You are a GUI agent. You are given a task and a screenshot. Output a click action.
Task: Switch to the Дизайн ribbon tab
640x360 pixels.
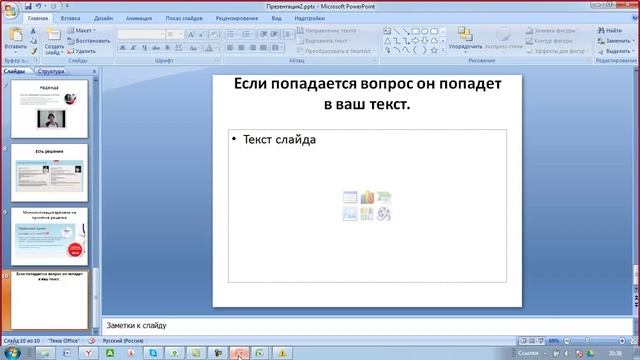(103, 18)
